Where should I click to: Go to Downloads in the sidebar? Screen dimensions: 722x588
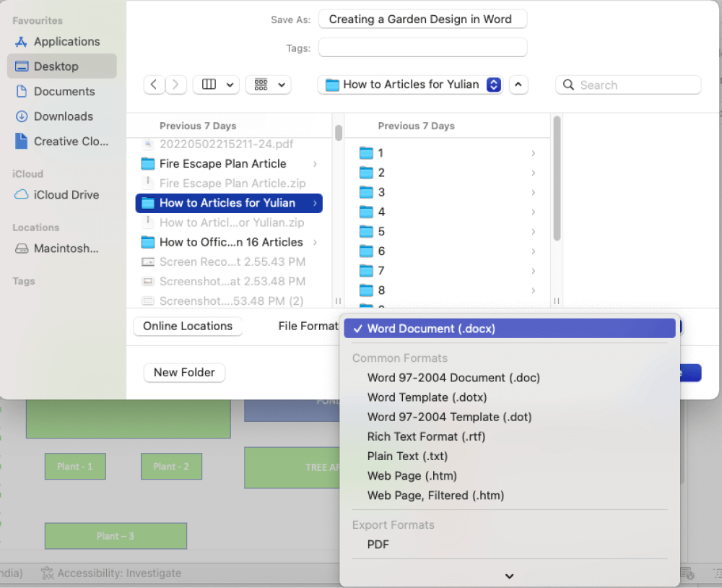(x=63, y=116)
